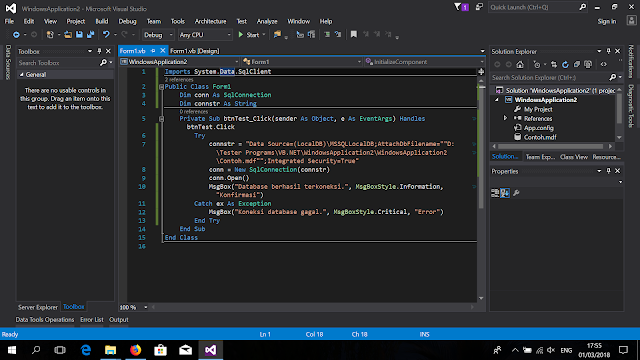Open the Data Tools Operations tab
Screen dimensions: 640x360
(45, 320)
